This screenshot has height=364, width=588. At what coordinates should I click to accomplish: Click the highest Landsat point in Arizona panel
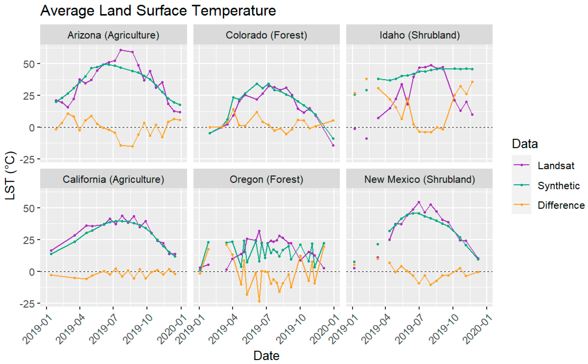[x=121, y=50]
